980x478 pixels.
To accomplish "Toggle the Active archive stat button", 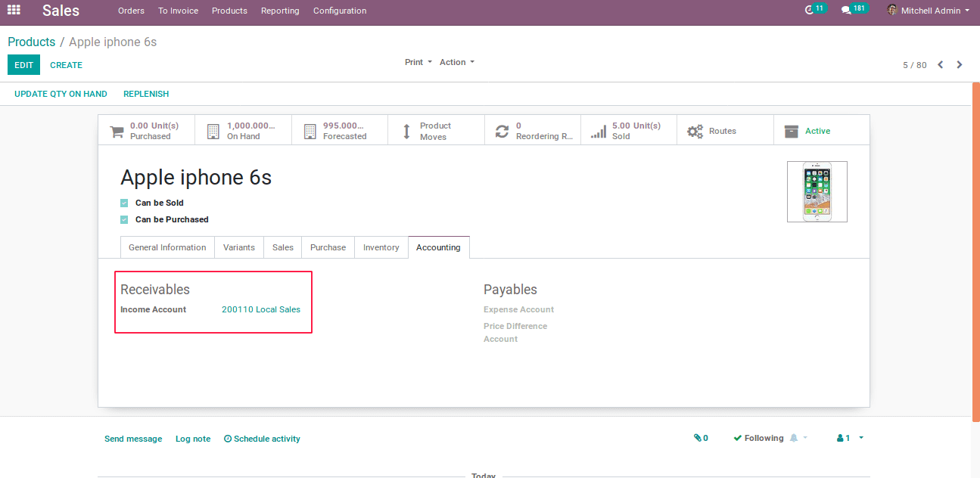I will click(x=822, y=131).
